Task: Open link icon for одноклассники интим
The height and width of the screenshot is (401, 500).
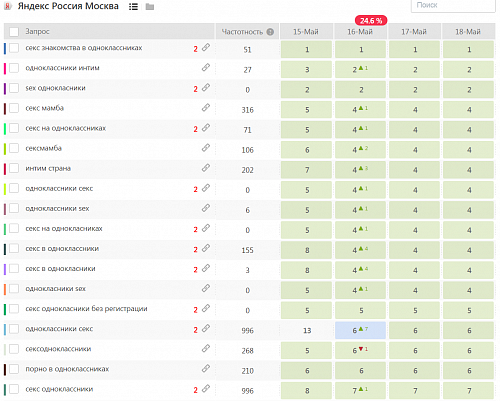Action: tap(206, 67)
